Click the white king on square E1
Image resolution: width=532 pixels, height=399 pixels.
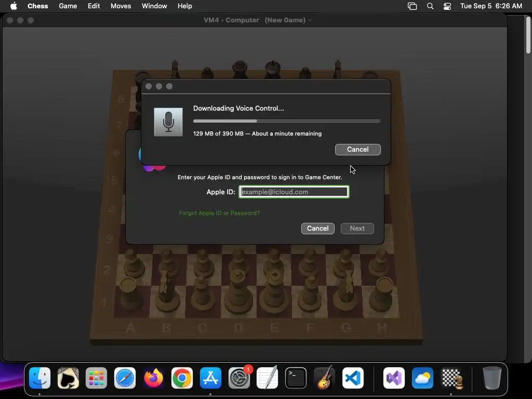274,292
